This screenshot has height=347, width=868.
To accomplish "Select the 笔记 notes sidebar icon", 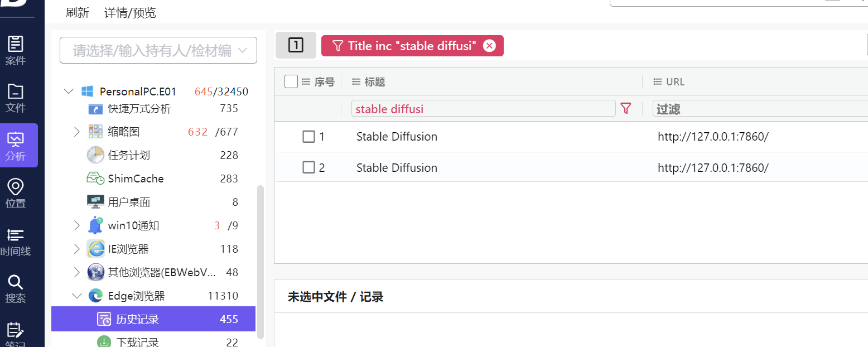I will click(15, 335).
